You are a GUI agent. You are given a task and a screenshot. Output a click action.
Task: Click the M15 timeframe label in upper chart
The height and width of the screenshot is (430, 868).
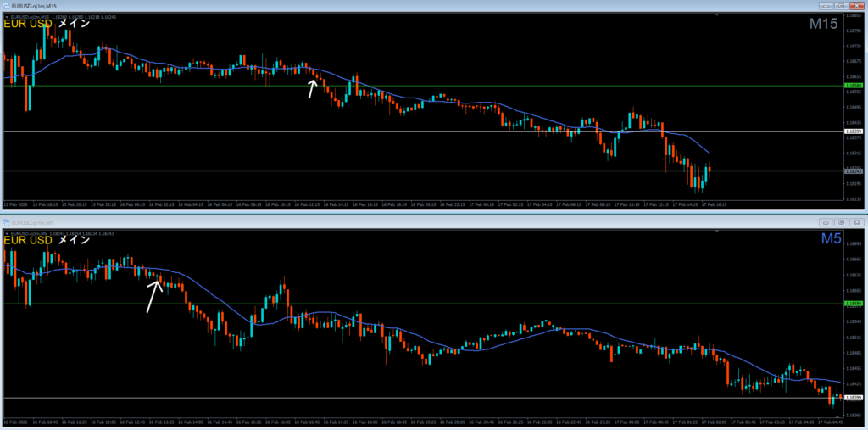[x=823, y=25]
